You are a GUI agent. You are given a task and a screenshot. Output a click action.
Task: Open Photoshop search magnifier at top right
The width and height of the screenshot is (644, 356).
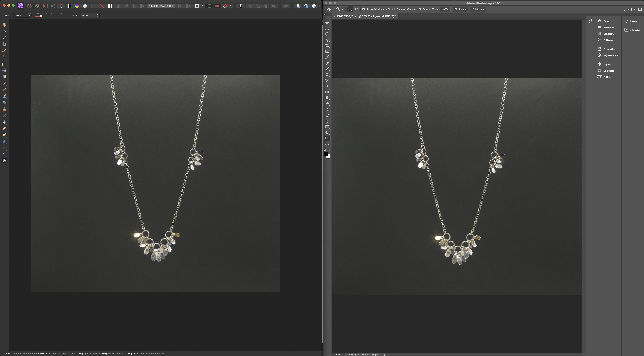pyautogui.click(x=623, y=9)
